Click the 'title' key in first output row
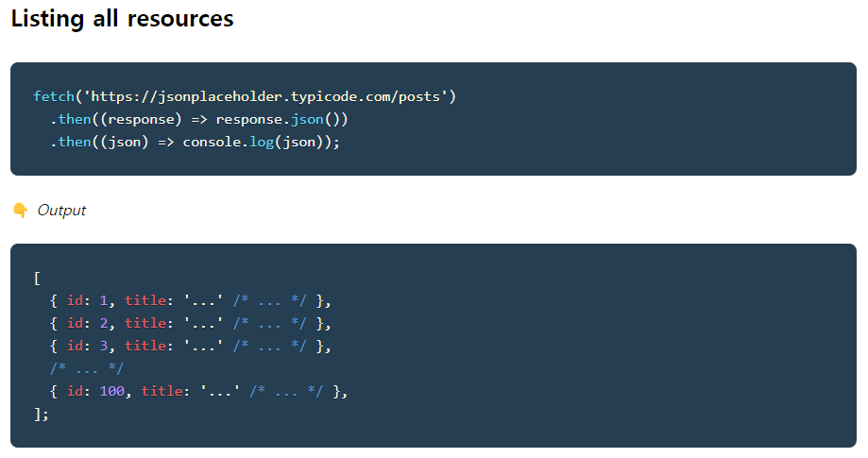Image resolution: width=868 pixels, height=458 pixels. click(145, 300)
